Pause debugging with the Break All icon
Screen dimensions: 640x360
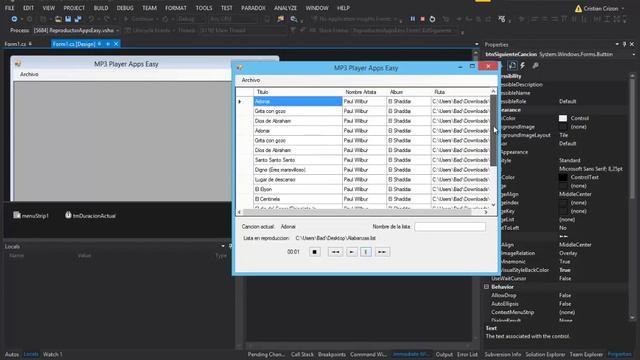click(x=413, y=19)
